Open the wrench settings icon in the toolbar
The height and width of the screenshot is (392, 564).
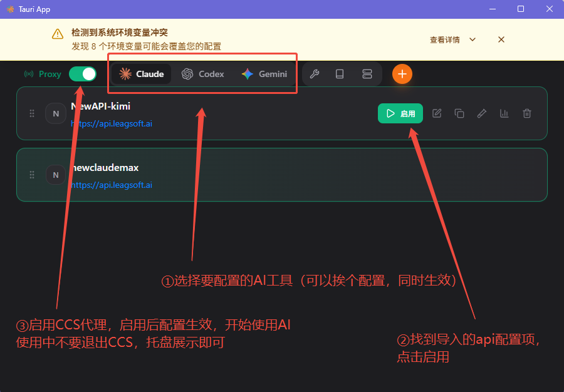click(315, 74)
